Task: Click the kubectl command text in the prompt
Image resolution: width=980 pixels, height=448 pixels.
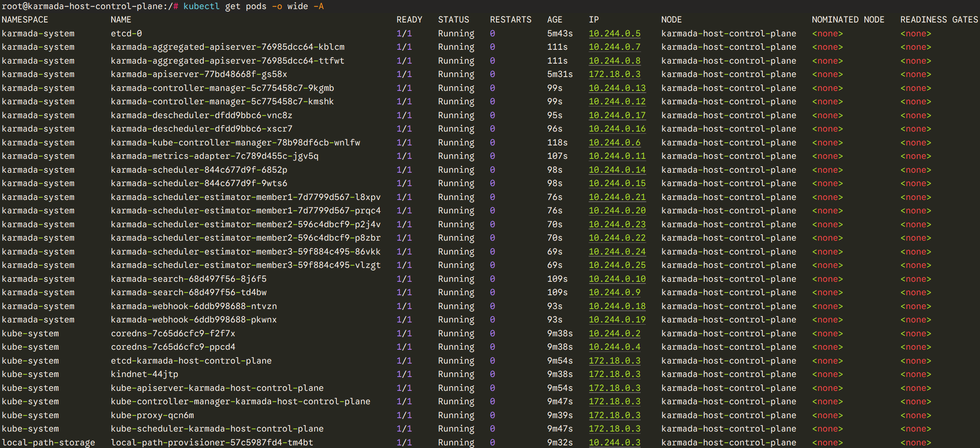Action: [201, 6]
